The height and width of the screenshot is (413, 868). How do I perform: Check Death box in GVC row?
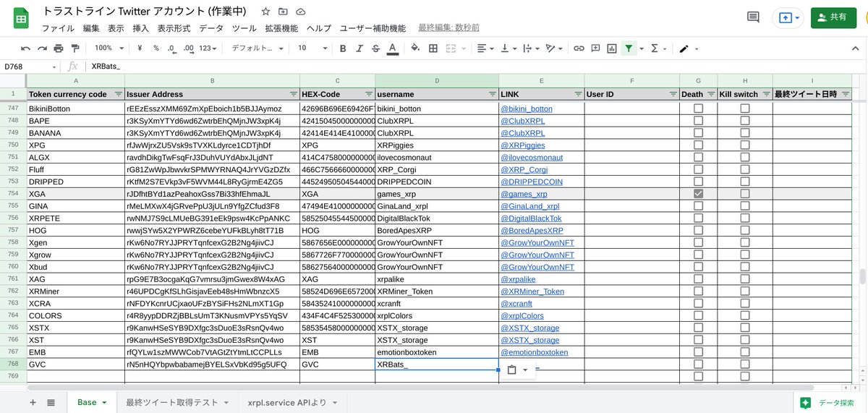(698, 365)
